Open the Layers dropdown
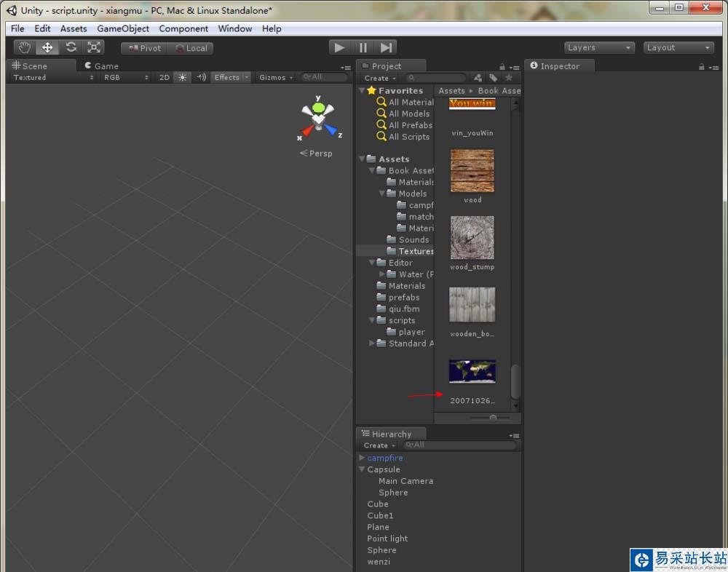The image size is (728, 572). click(x=599, y=48)
